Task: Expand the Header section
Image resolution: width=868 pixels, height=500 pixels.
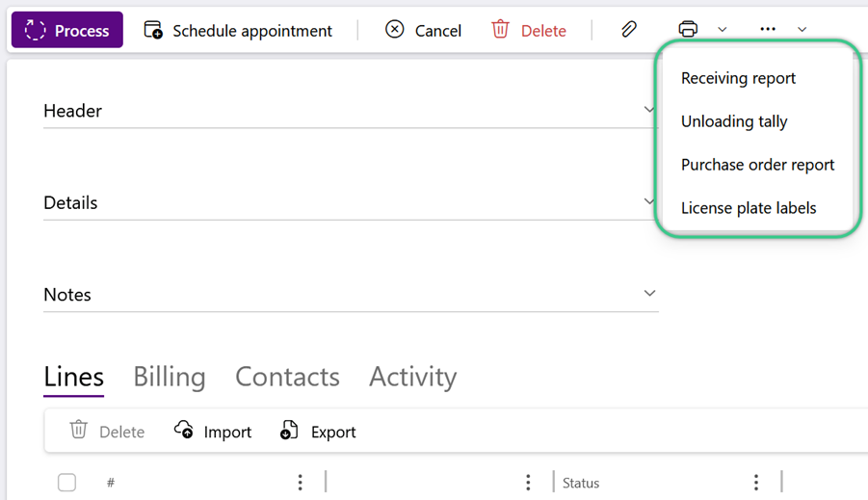Action: click(351, 111)
